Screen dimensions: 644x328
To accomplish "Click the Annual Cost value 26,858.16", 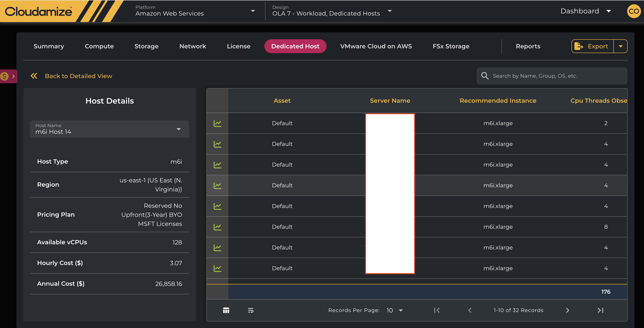I will [x=169, y=284].
